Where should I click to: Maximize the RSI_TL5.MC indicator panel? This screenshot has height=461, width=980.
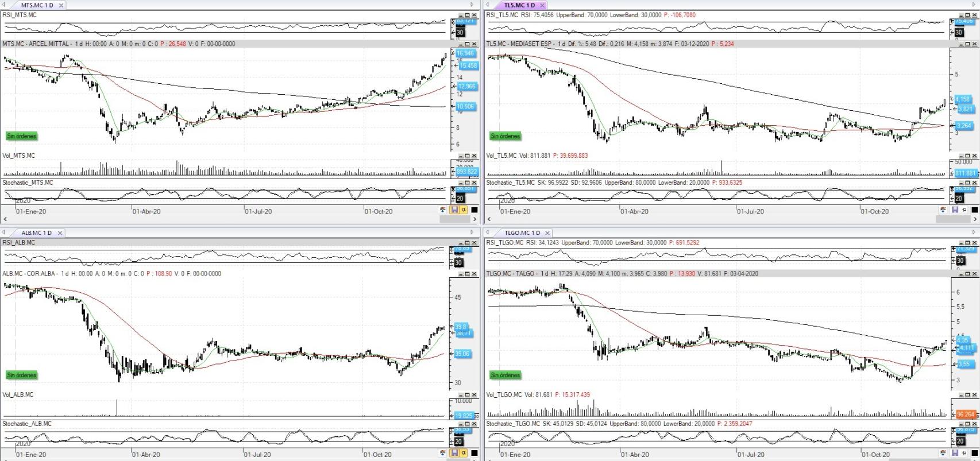[x=967, y=16]
